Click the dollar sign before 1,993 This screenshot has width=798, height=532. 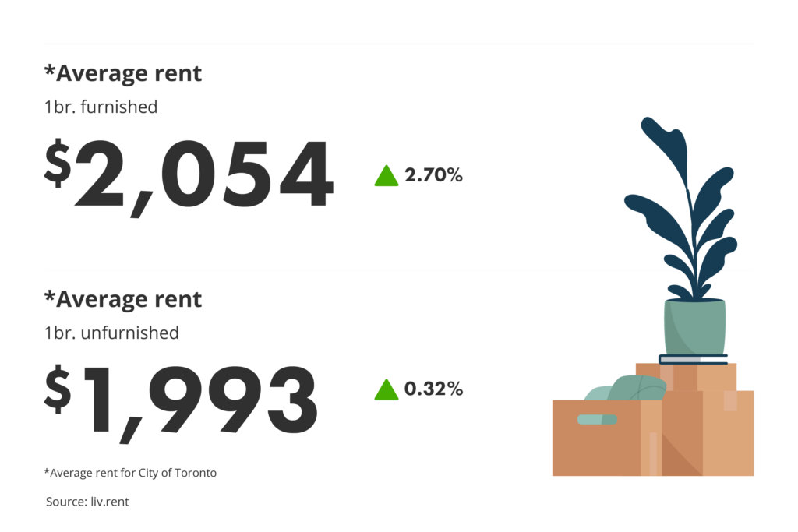[x=57, y=389]
